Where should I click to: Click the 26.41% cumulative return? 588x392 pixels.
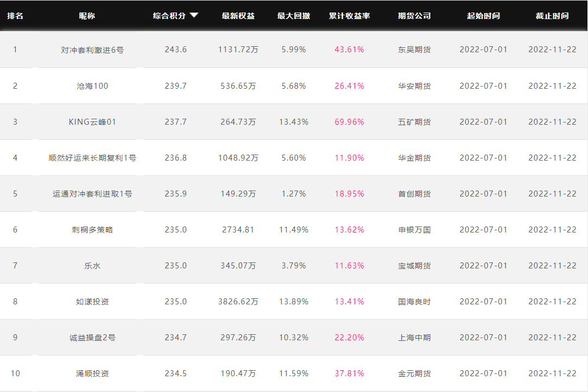click(x=350, y=86)
